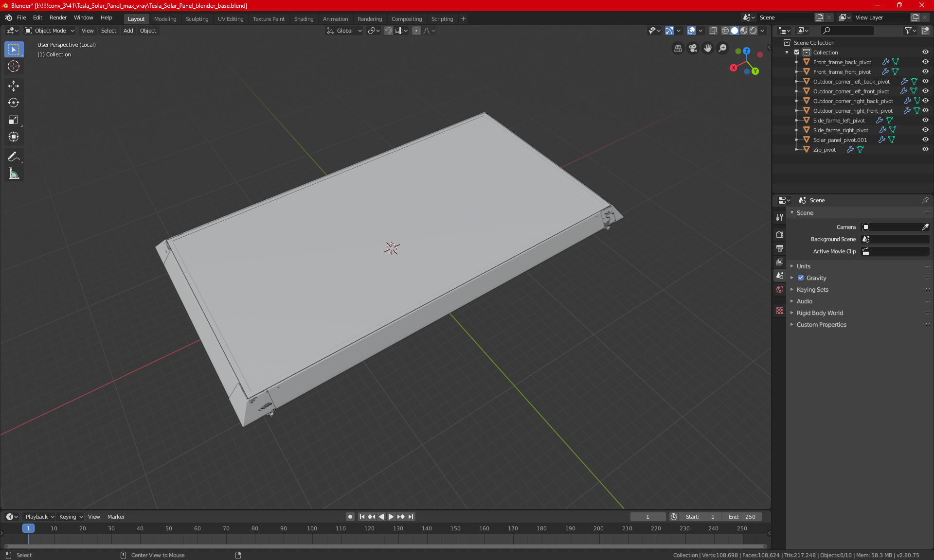Open Marker menu in timeline
Image resolution: width=934 pixels, height=560 pixels.
click(116, 517)
